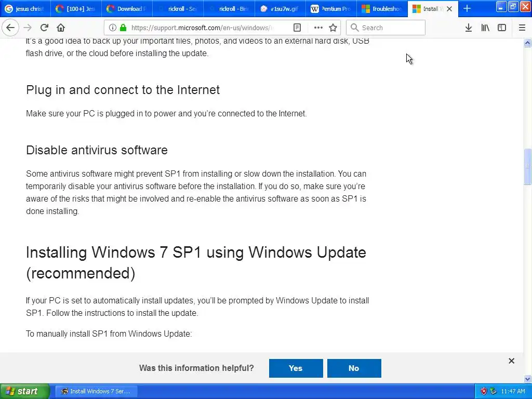Open the Library bookmarks and history icon
This screenshot has width=532, height=399.
[x=485, y=28]
